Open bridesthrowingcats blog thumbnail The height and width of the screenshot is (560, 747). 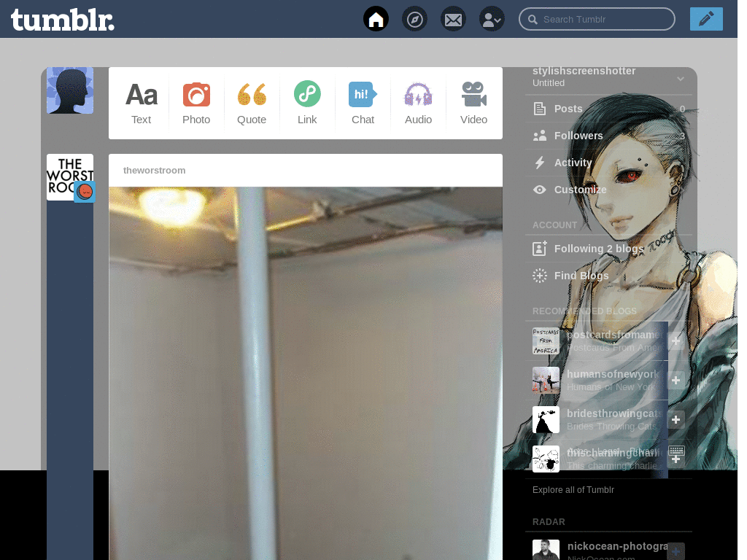pos(546,419)
